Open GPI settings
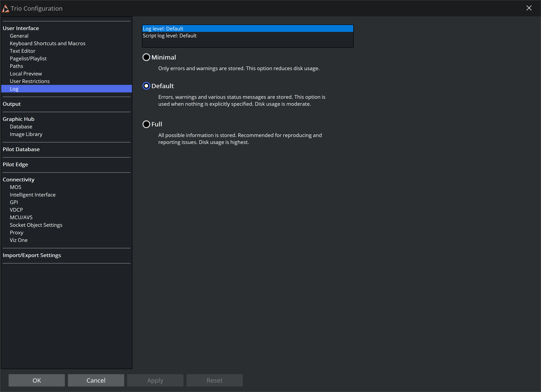The image size is (541, 392). (14, 202)
